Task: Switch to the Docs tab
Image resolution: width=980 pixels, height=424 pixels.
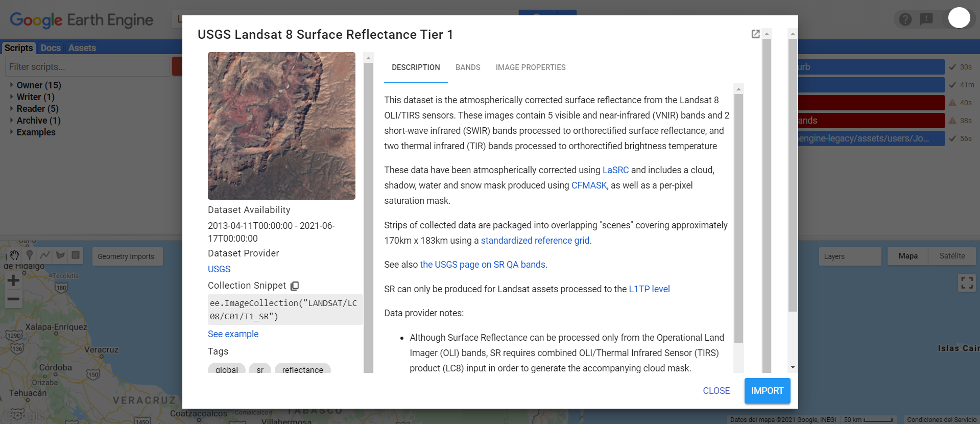Action: (x=51, y=48)
